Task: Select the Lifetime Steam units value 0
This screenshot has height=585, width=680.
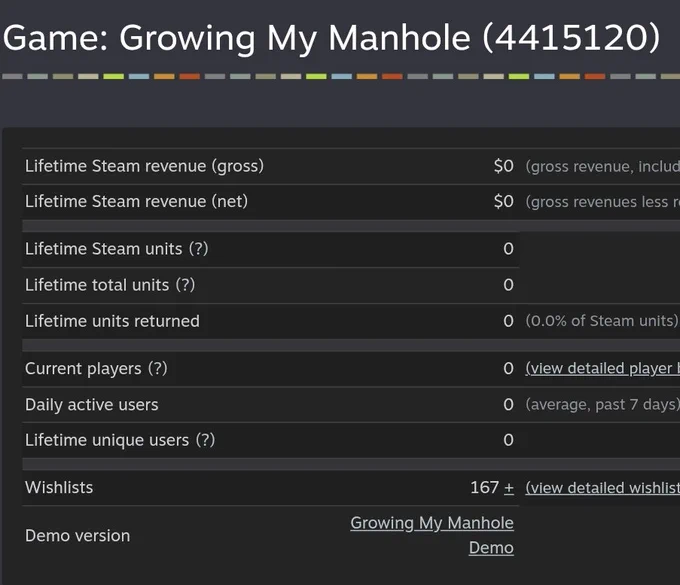Action: coord(509,249)
